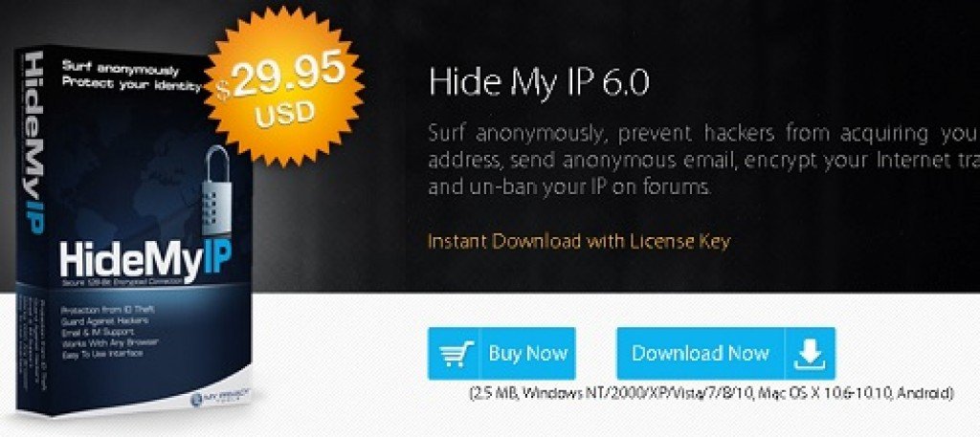Screen dimensions: 980x437
Task: Click the Surf anonymously description paragraph
Action: click(703, 160)
